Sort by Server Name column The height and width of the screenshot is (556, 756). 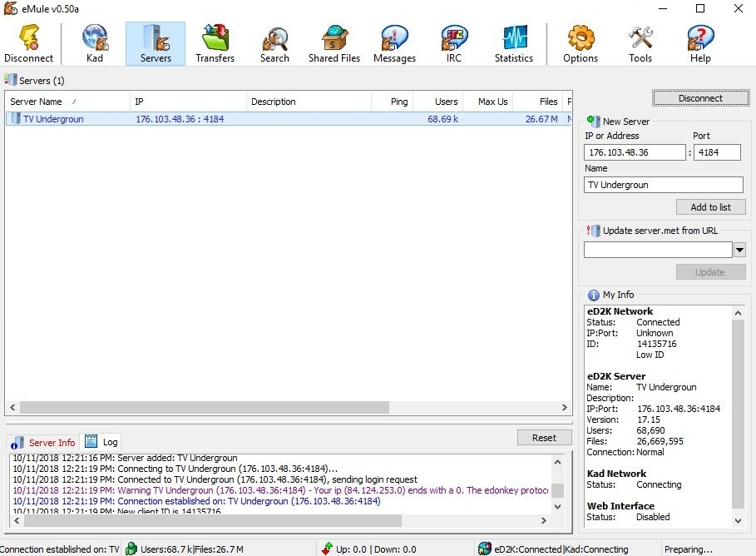click(x=67, y=102)
